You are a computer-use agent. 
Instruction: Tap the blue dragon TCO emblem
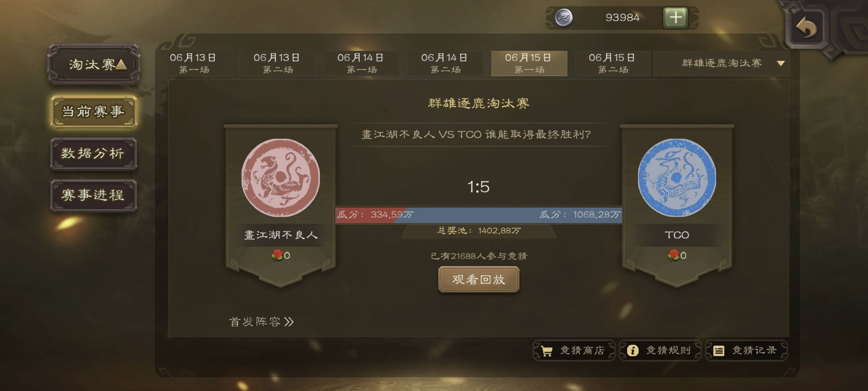tap(677, 178)
